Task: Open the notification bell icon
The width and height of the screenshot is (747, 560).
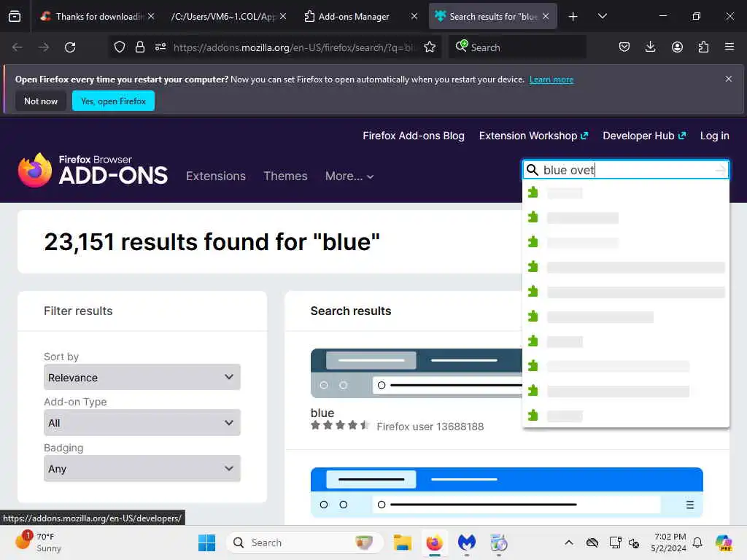Action: [697, 542]
